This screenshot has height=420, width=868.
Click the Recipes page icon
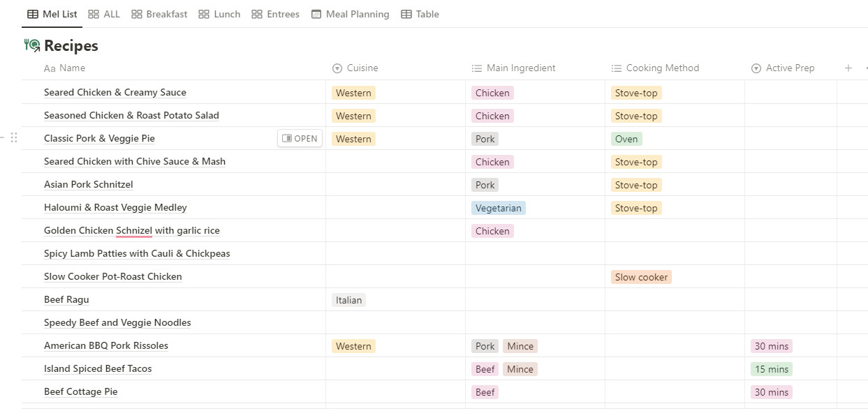click(31, 45)
